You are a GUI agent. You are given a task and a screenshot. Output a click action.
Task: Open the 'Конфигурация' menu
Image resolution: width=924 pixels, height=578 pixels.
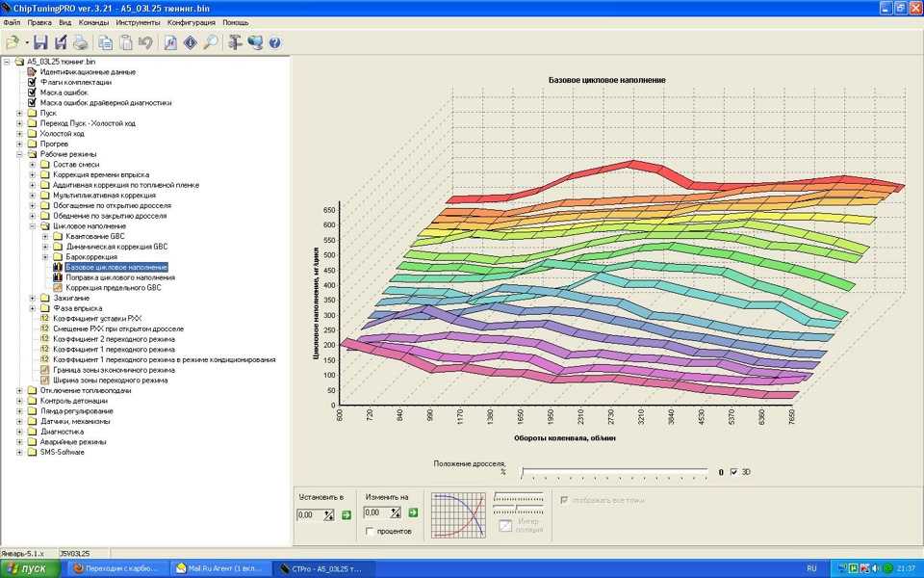pyautogui.click(x=192, y=21)
